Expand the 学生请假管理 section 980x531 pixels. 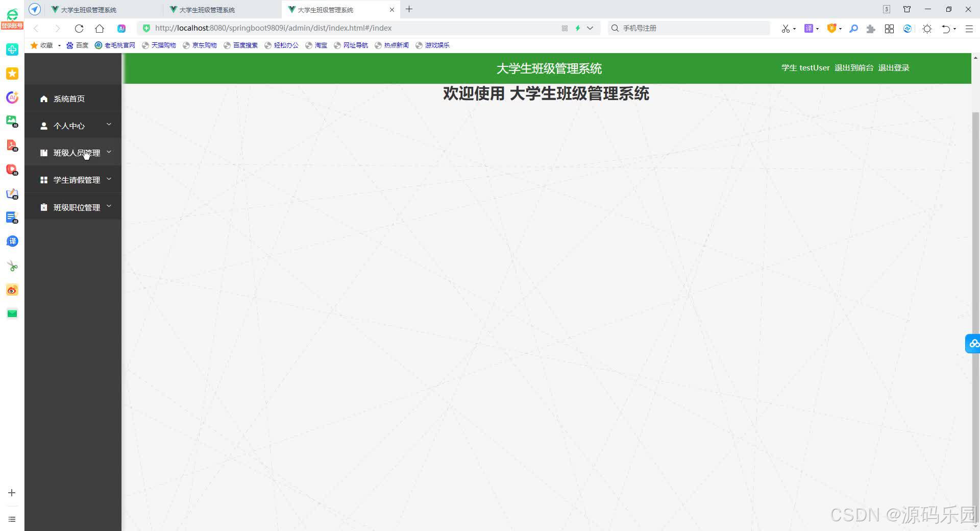[109, 179]
